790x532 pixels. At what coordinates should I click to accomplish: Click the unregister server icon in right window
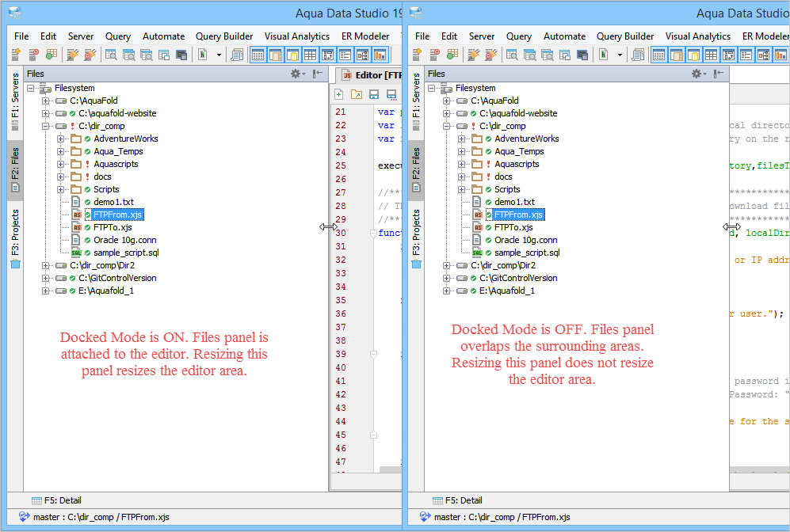(434, 55)
